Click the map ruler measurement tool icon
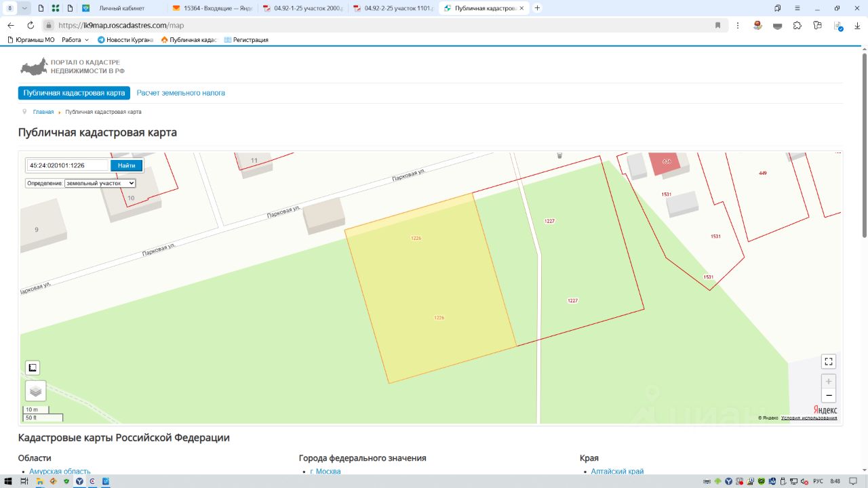 (33, 368)
